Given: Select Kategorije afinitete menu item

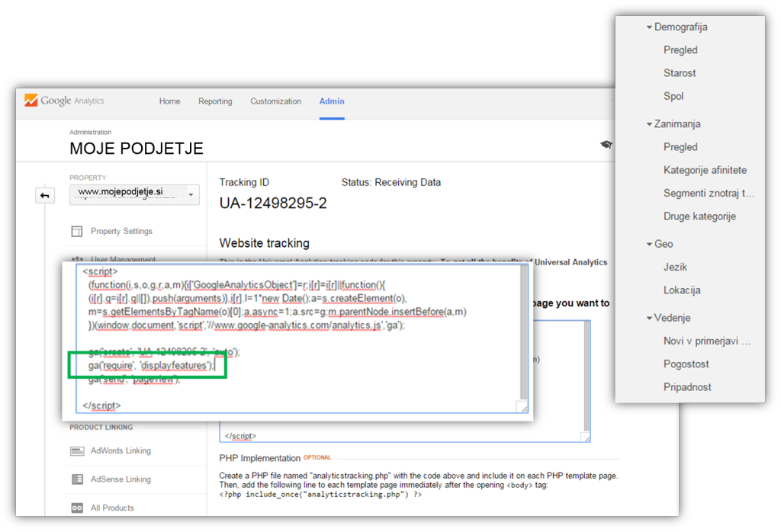Looking at the screenshot, I should point(705,170).
